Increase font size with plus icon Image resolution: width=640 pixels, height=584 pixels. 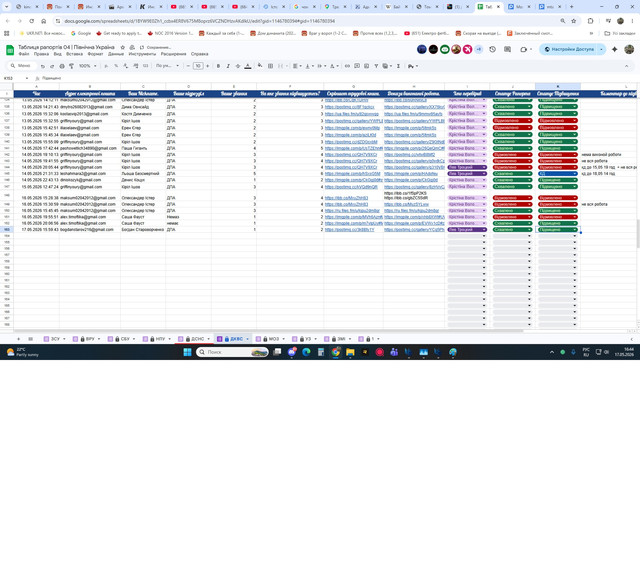point(207,66)
